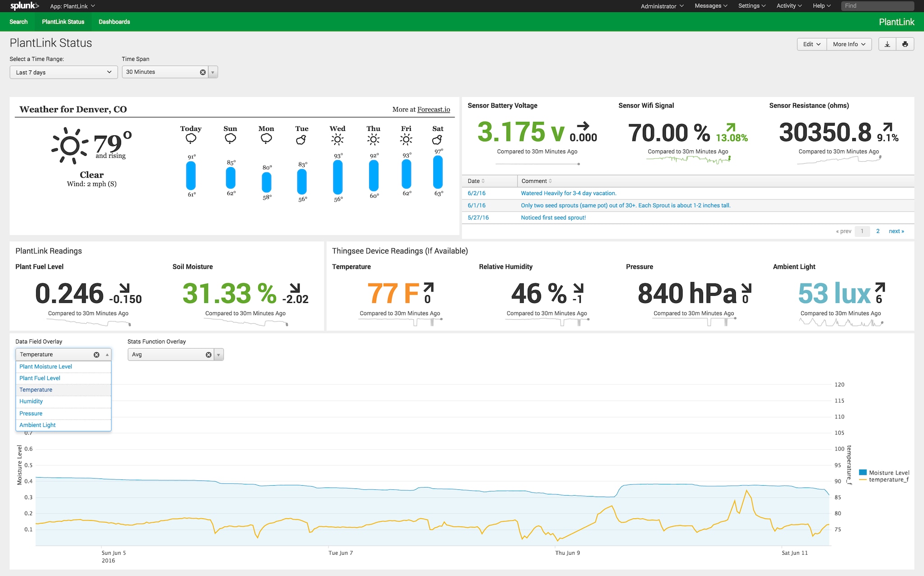Screen dimensions: 924x576
Task: Click the Ambient Light sparkline chart
Action: [841, 322]
